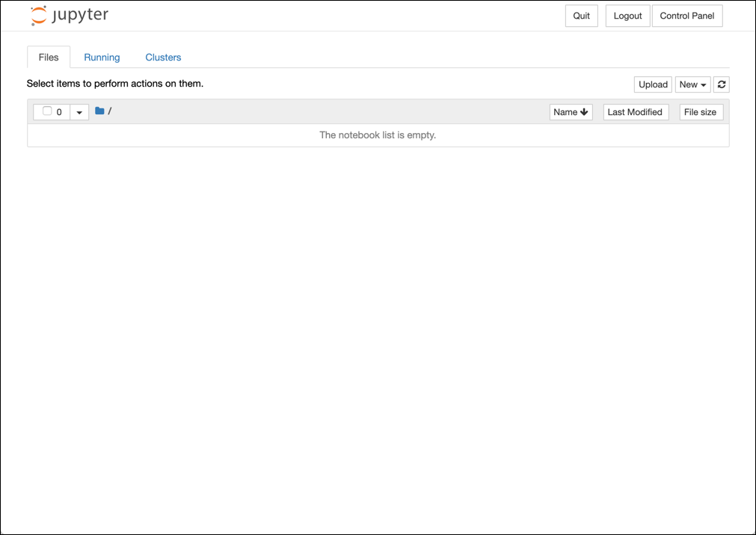Viewport: 756px width, 535px height.
Task: Click the Jupyter logo icon
Action: click(x=38, y=16)
